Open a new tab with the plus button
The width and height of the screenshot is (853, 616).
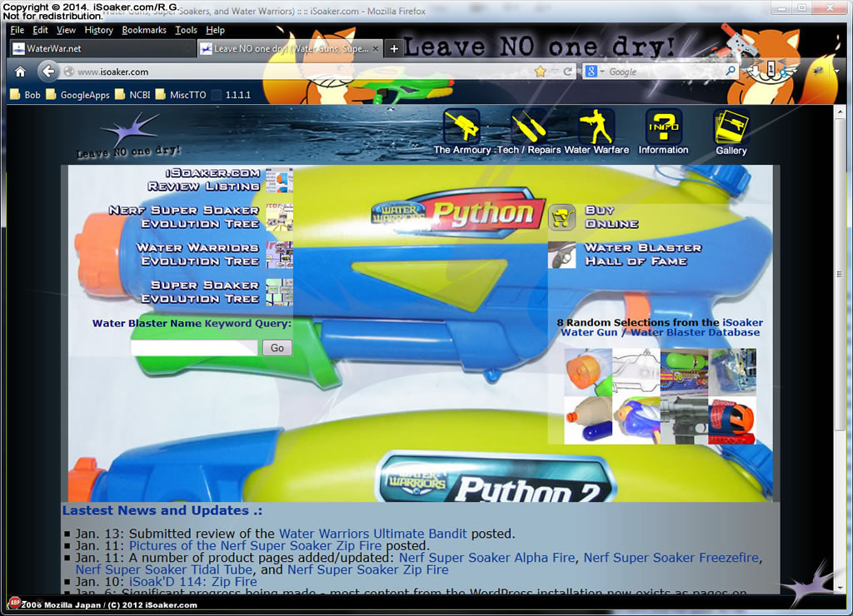coord(394,49)
